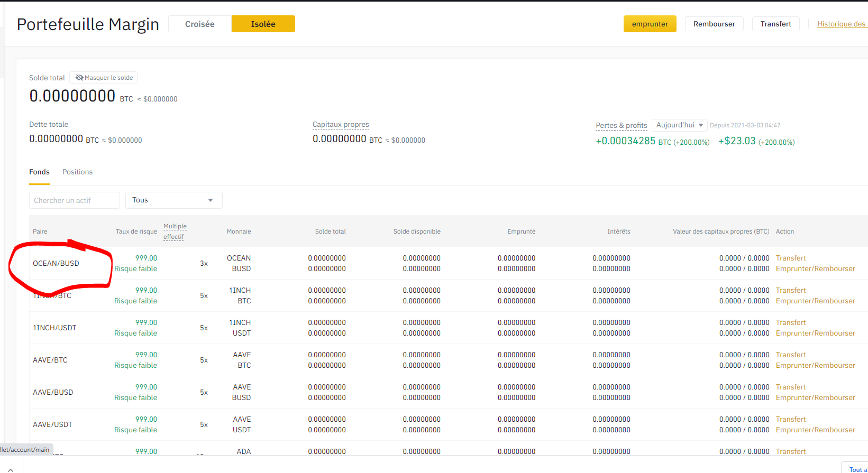The width and height of the screenshot is (868, 473).
Task: Expand the Tous filter dropdown
Action: pos(174,200)
